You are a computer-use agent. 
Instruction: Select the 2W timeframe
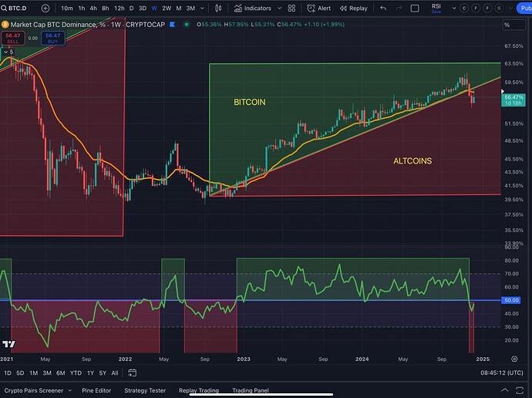pos(167,8)
